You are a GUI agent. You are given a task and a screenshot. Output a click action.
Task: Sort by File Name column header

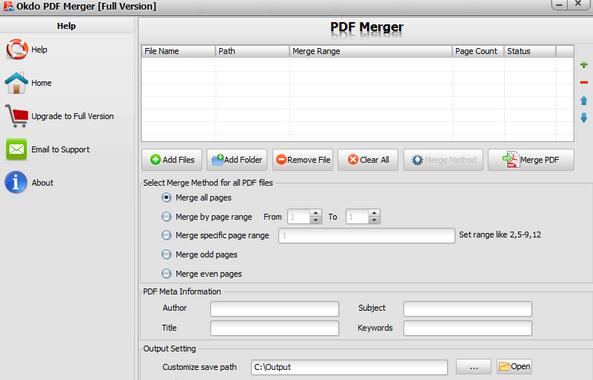click(179, 51)
